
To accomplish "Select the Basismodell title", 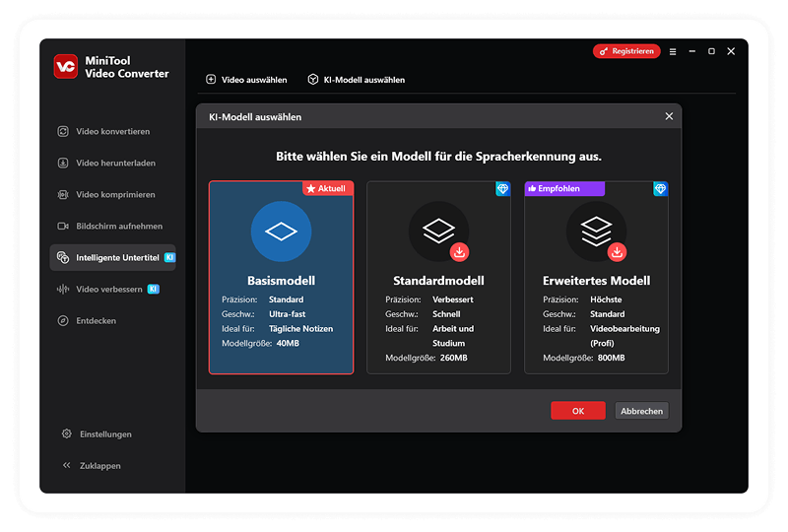I will (281, 281).
